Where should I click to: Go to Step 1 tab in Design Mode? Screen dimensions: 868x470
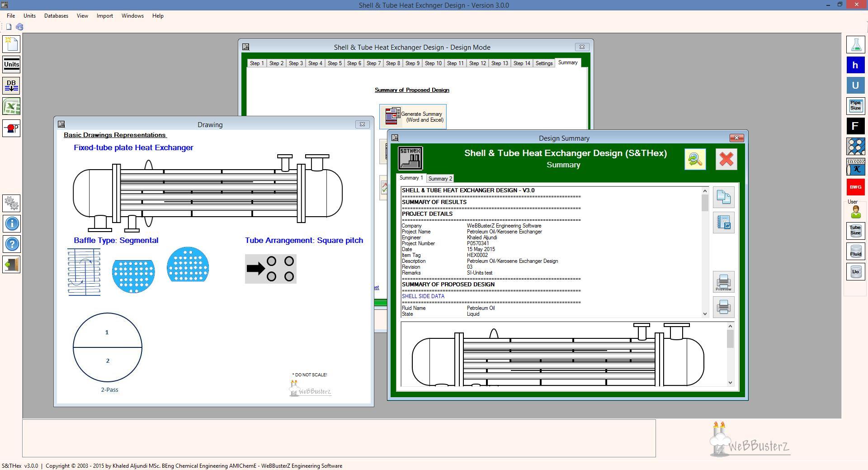point(257,63)
